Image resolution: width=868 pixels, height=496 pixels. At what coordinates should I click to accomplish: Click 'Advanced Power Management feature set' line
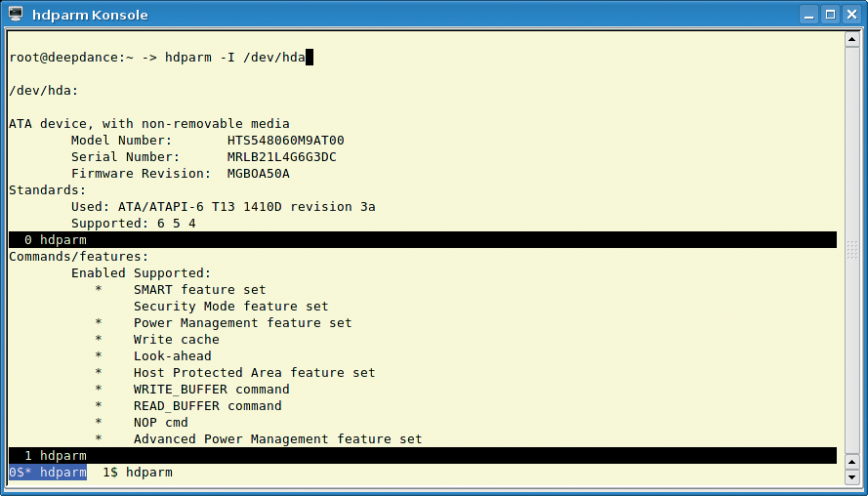[x=278, y=439]
